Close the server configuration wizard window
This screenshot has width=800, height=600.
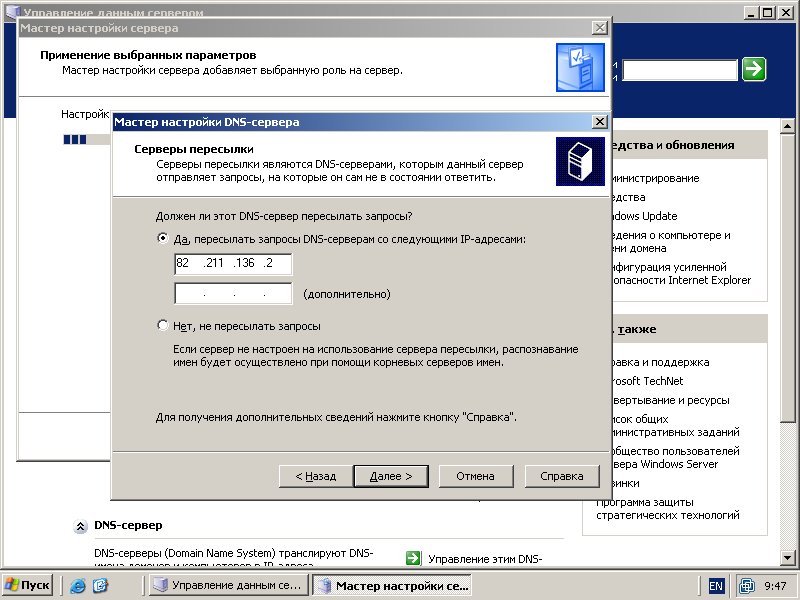tap(599, 28)
